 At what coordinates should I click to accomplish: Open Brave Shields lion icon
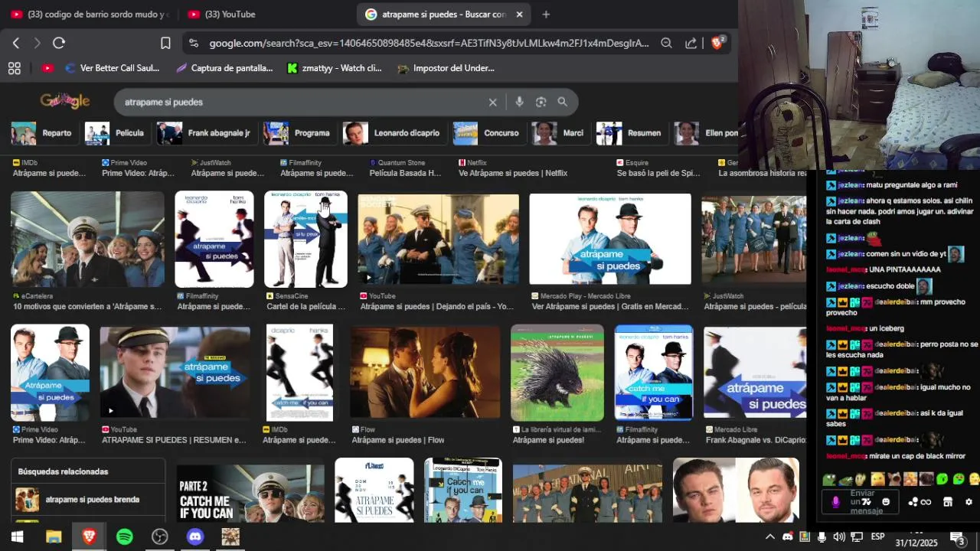(717, 43)
